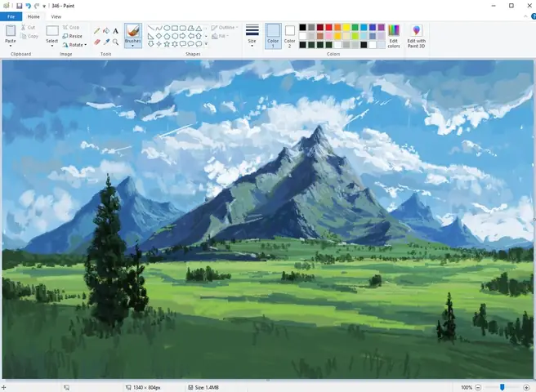Zoom out with the minus button
This screenshot has height=392, width=536.
(478, 387)
